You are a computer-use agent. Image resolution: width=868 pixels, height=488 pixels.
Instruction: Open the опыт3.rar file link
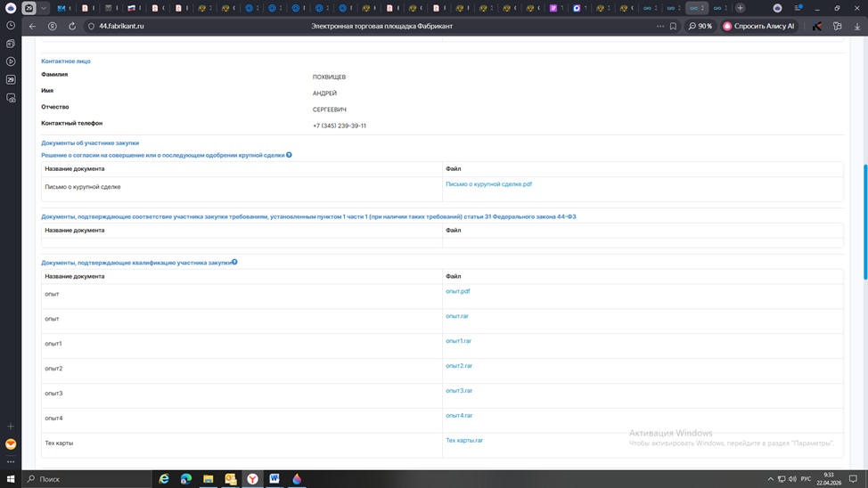(x=459, y=391)
